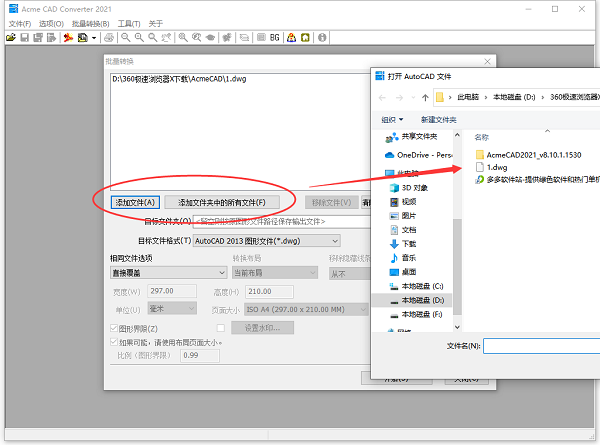Click the Export file toolbar icon
This screenshot has height=445, width=600.
click(51, 37)
